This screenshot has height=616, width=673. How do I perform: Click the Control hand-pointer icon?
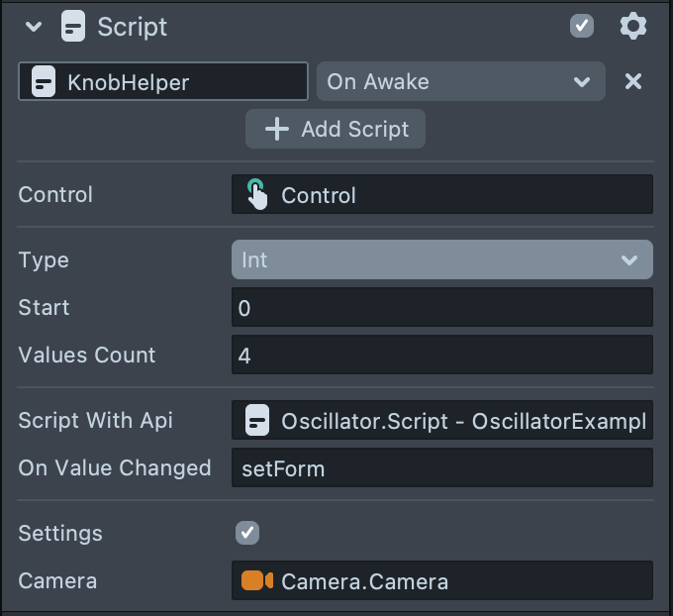[x=256, y=195]
